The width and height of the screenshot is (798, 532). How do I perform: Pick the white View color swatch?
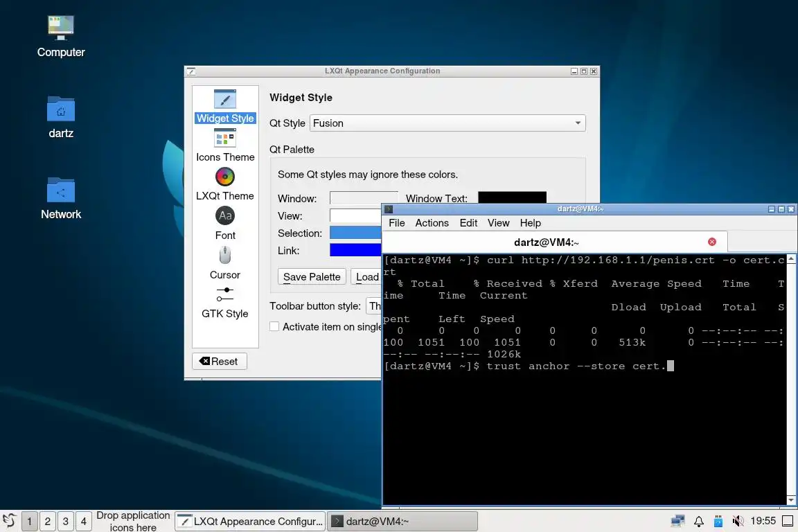[x=355, y=215]
